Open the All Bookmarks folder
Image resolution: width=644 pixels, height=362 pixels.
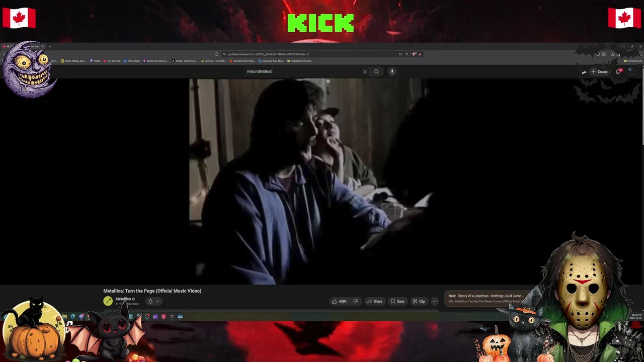pyautogui.click(x=633, y=61)
